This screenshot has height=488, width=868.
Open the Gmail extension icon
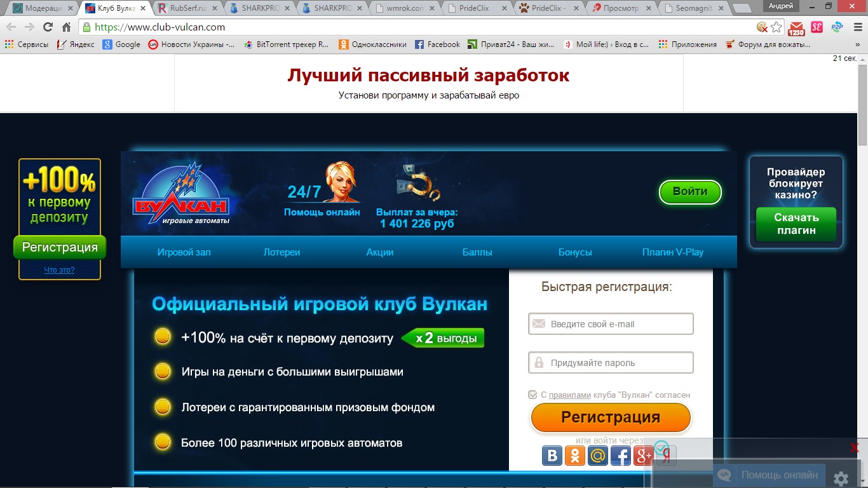point(796,27)
